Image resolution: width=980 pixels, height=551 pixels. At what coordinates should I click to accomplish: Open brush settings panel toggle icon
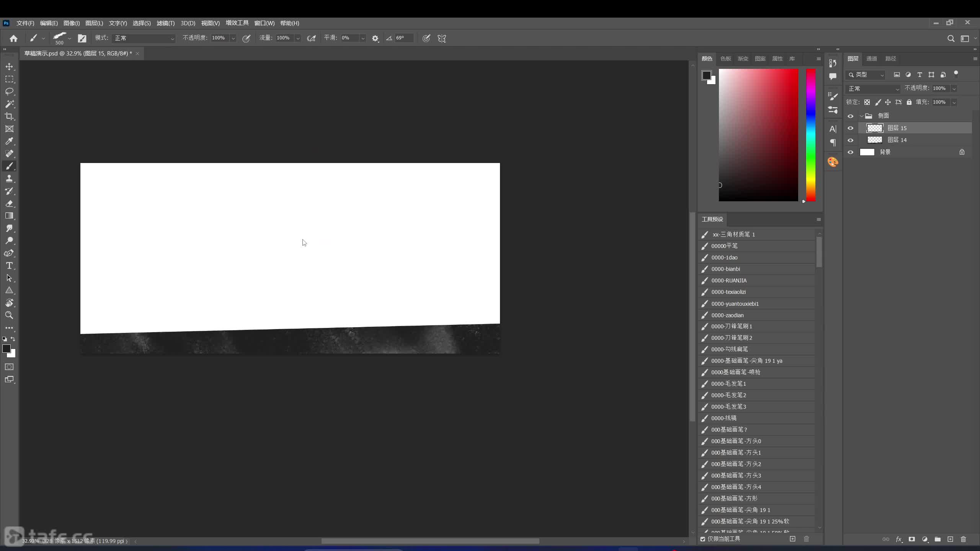pyautogui.click(x=82, y=38)
